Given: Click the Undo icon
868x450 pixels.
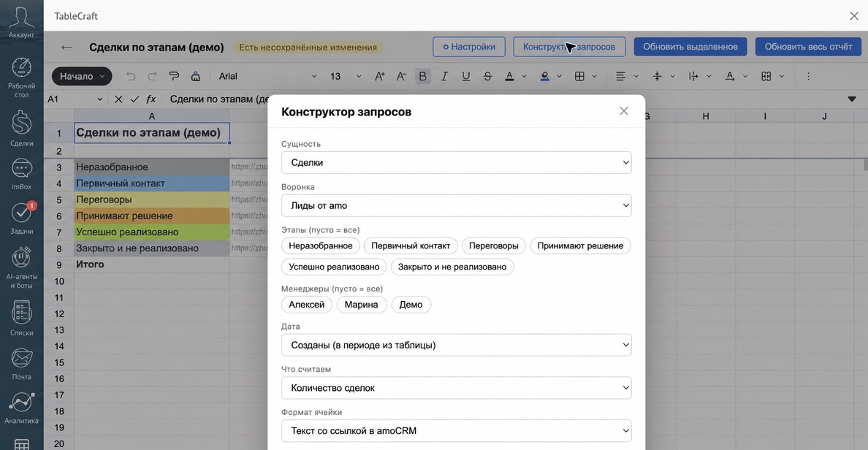Looking at the screenshot, I should tap(131, 77).
